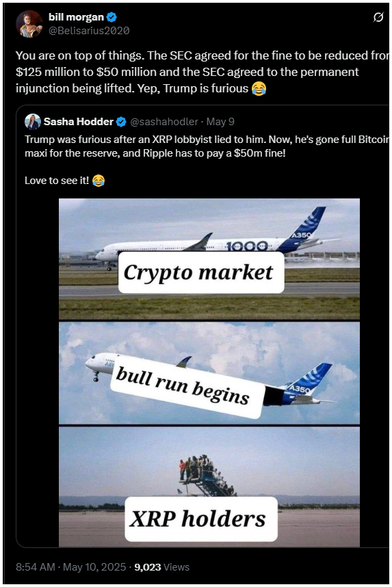The width and height of the screenshot is (392, 587).
Task: Open the Sasha Hodder display name
Action: point(78,122)
